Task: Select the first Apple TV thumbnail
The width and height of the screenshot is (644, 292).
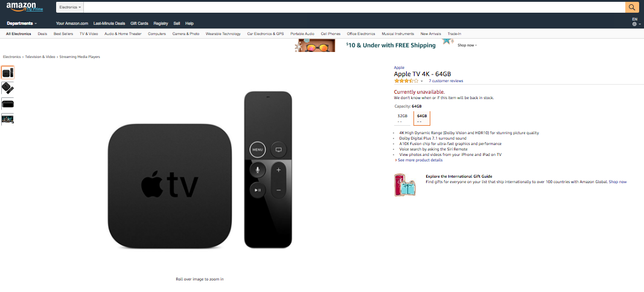Action: click(x=8, y=73)
